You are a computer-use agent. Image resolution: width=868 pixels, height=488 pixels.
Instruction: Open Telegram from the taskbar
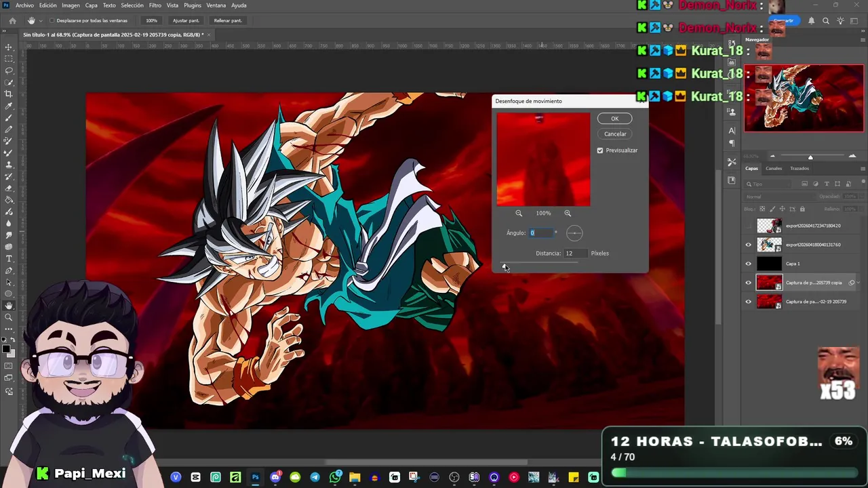pyautogui.click(x=315, y=477)
